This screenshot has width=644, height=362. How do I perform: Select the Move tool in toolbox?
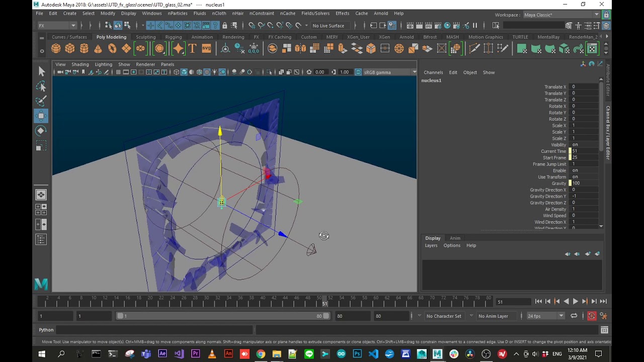(x=41, y=116)
